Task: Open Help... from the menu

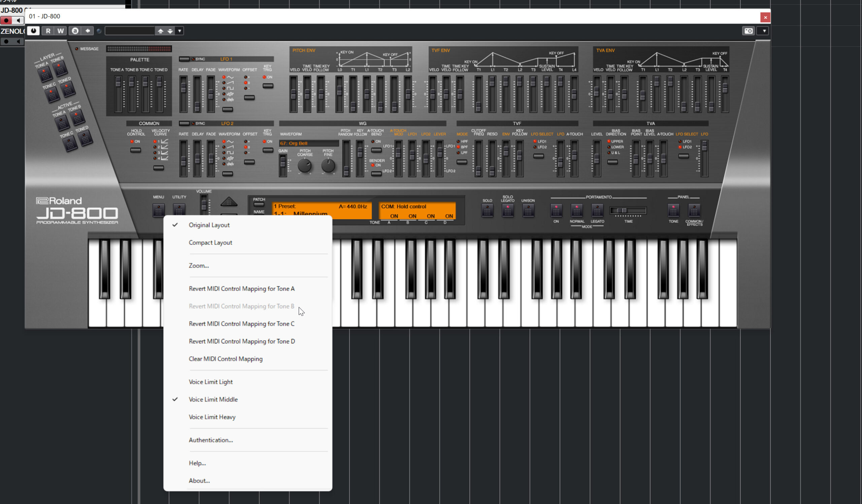Action: tap(247, 463)
